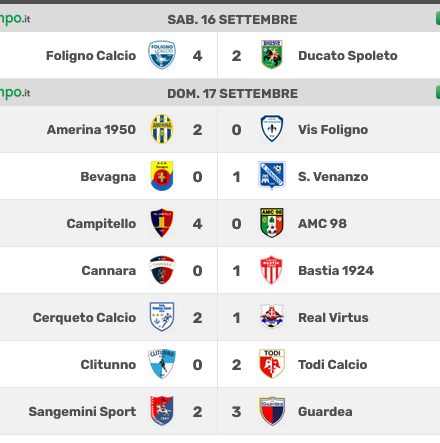Select the Clitunno team name
This screenshot has height=443, width=440.
click(x=108, y=365)
